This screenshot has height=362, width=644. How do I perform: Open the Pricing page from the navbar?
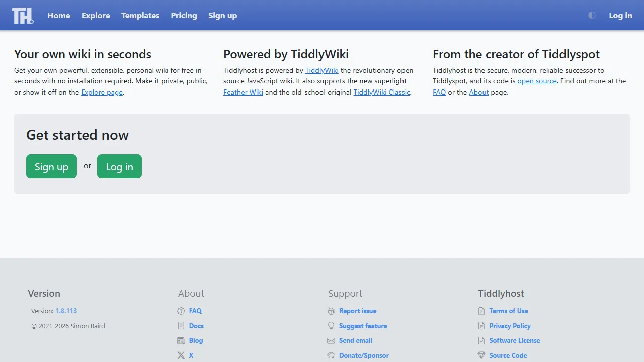tap(184, 16)
